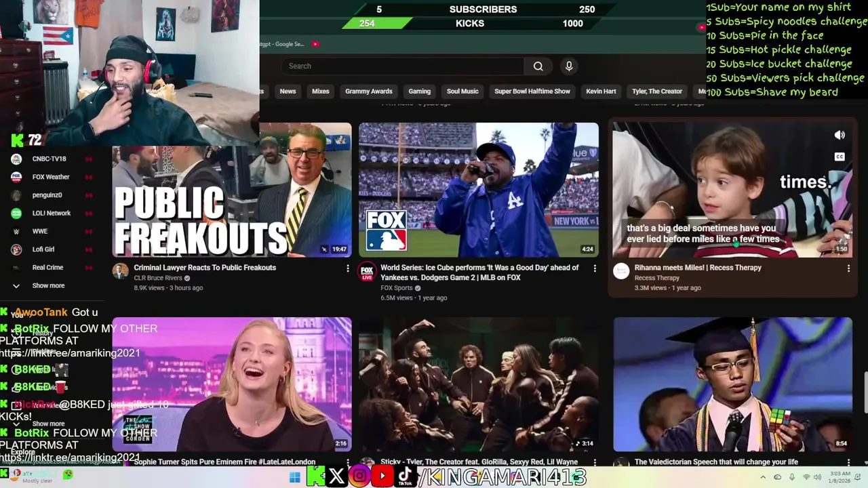The width and height of the screenshot is (868, 488).
Task: Click the WWE channel icon in sidebar
Action: [x=16, y=231]
